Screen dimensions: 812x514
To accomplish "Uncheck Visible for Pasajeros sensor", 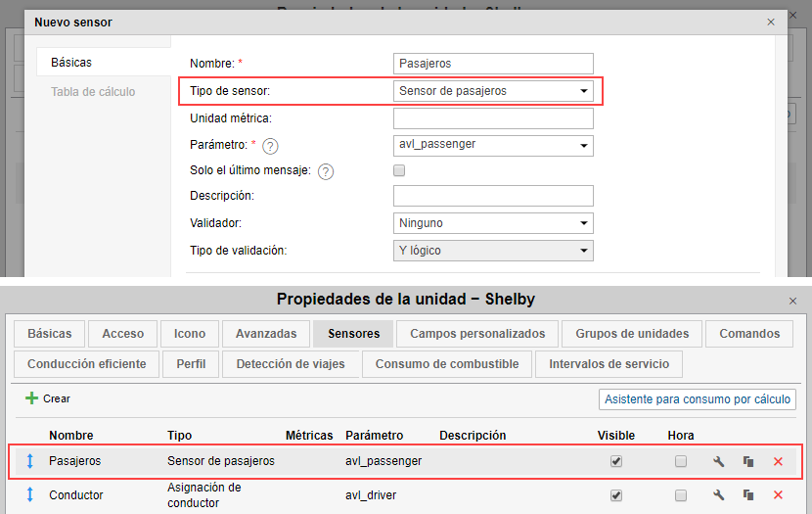I will 616,461.
